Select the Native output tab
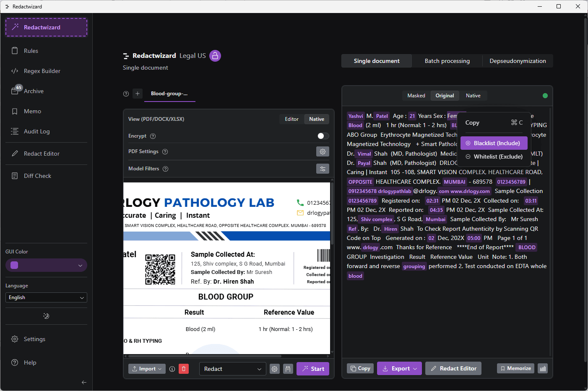The height and width of the screenshot is (391, 588). 473,96
